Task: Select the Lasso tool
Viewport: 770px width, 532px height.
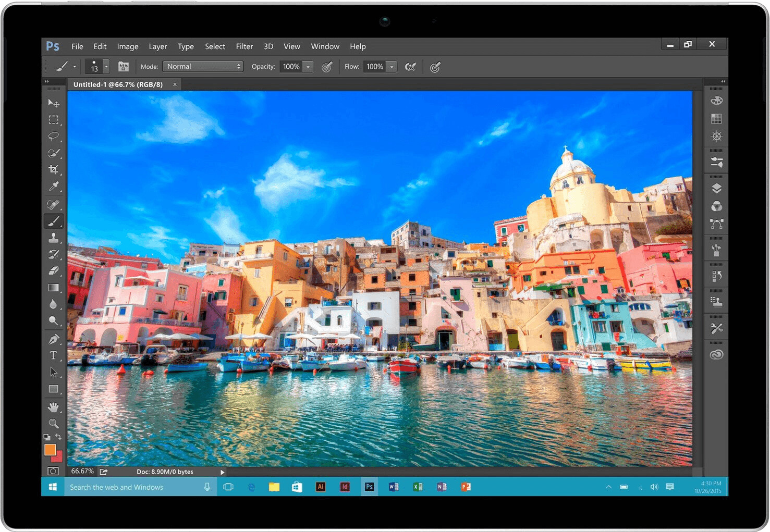Action: click(53, 137)
